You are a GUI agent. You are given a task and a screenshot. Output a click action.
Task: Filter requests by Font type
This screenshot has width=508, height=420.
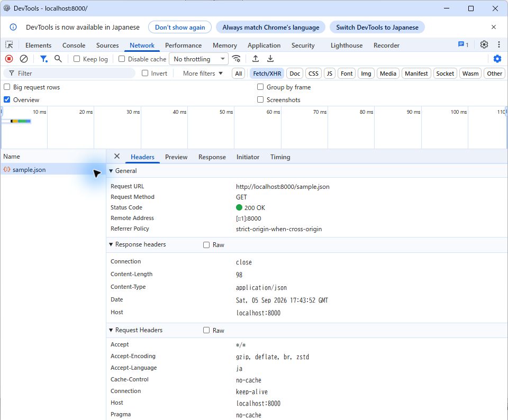(x=347, y=74)
